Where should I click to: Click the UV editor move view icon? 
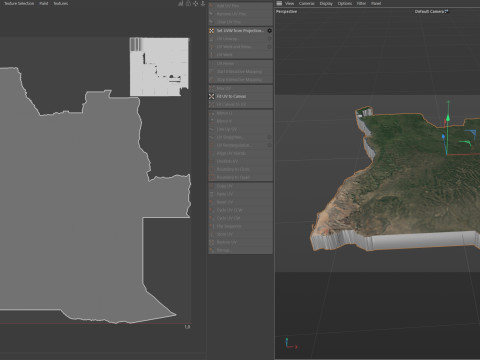coord(196,3)
